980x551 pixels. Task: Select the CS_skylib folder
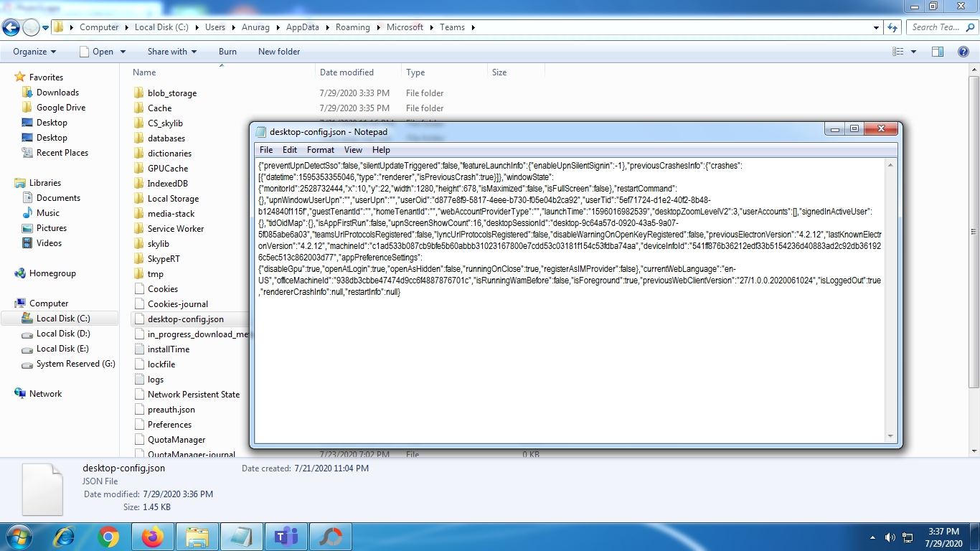pyautogui.click(x=165, y=123)
